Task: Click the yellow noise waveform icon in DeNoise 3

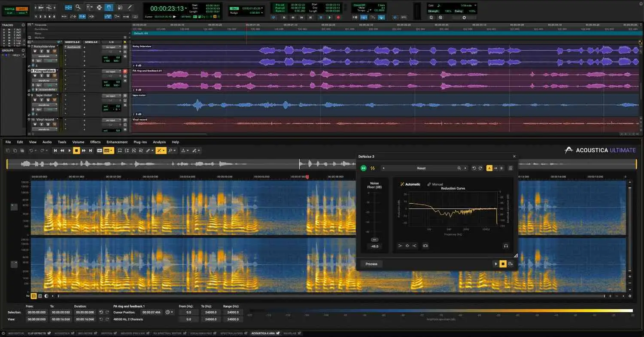Action: pyautogui.click(x=373, y=168)
